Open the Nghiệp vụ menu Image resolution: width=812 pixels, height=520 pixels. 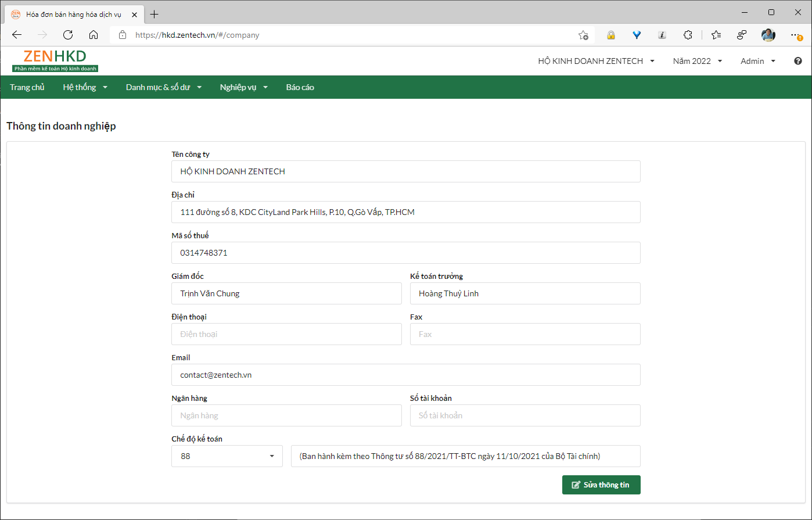[243, 87]
